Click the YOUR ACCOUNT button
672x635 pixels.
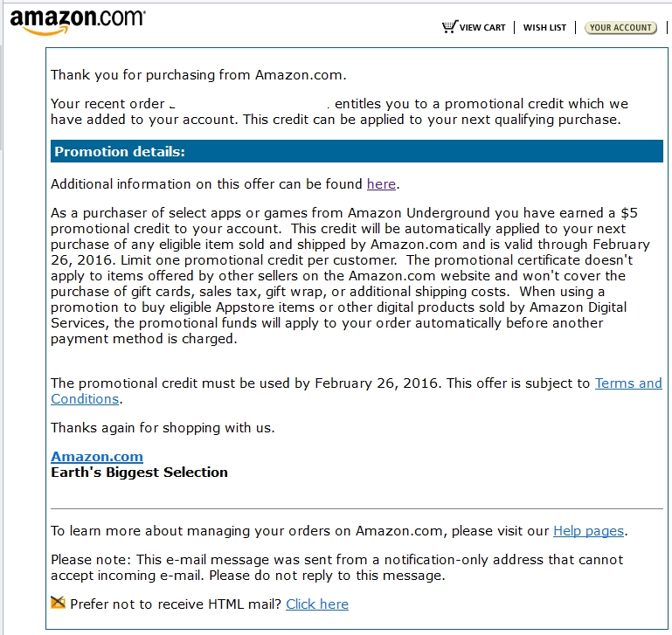point(620,27)
